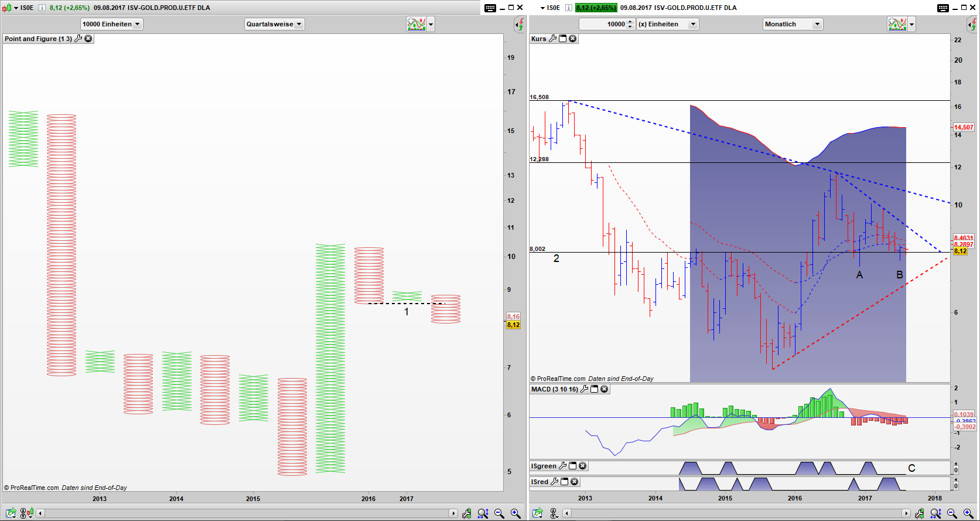This screenshot has height=521, width=980.
Task: Remove the Point and Figure indicator
Action: point(88,39)
